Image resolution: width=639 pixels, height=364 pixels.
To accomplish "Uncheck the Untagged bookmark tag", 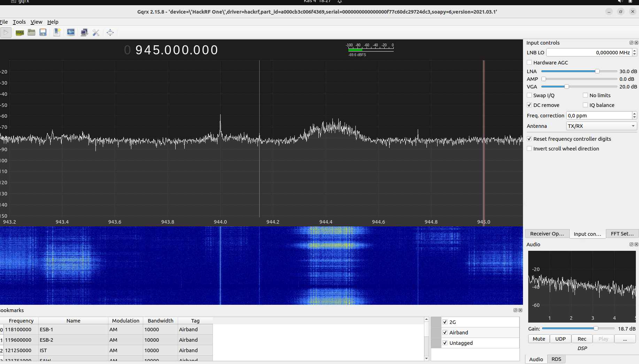I will coord(445,343).
